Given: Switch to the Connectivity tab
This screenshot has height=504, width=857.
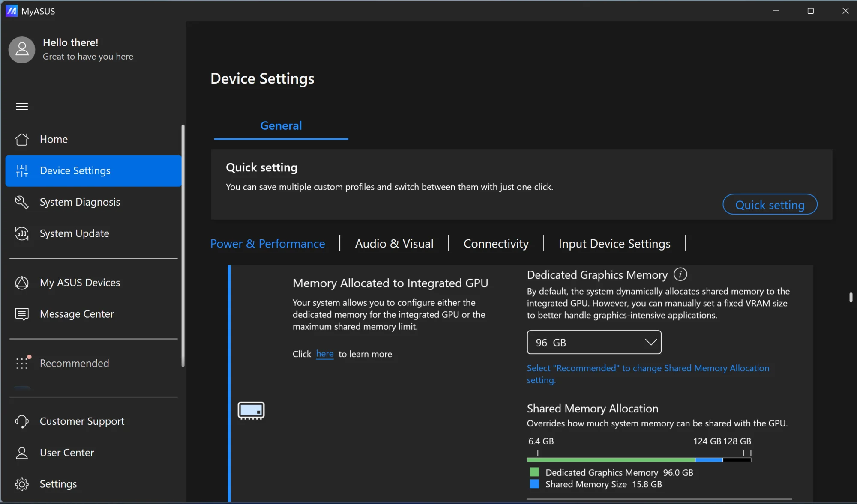Looking at the screenshot, I should click(x=496, y=243).
